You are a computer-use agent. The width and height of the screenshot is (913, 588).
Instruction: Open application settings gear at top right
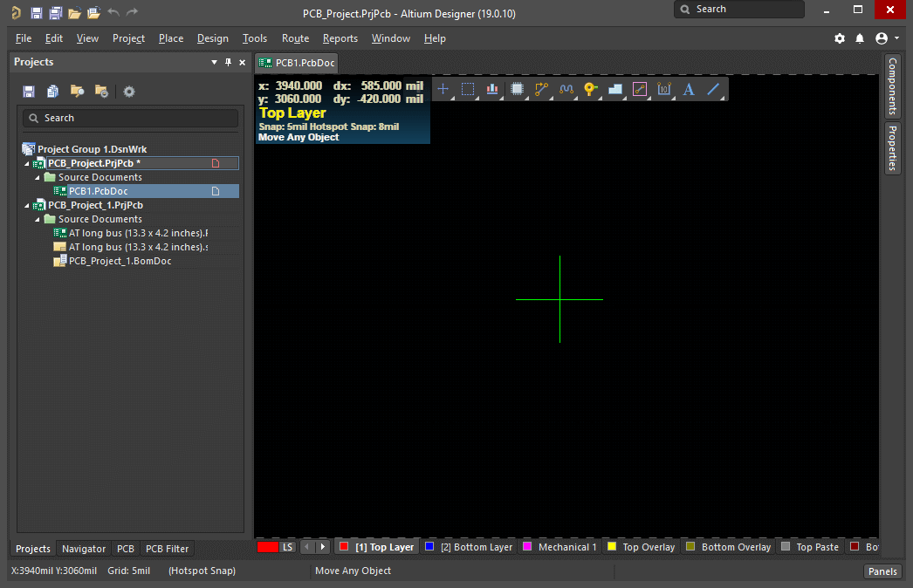[840, 38]
